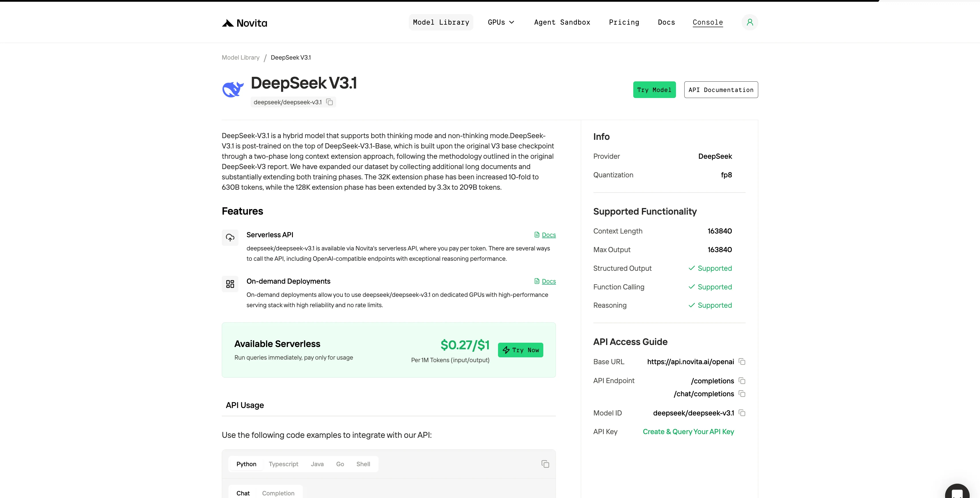Click the On-demand Deployments feature title
The width and height of the screenshot is (980, 498).
point(288,281)
